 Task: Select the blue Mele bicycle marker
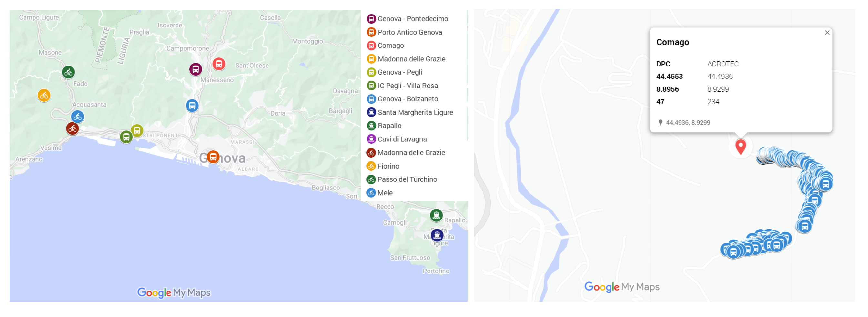(77, 117)
